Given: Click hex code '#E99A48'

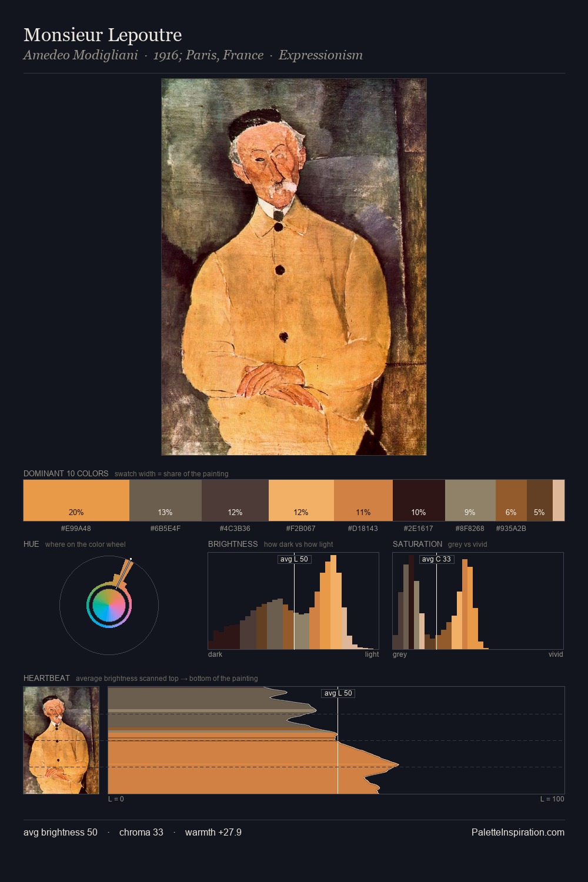Looking at the screenshot, I should pos(76,528).
